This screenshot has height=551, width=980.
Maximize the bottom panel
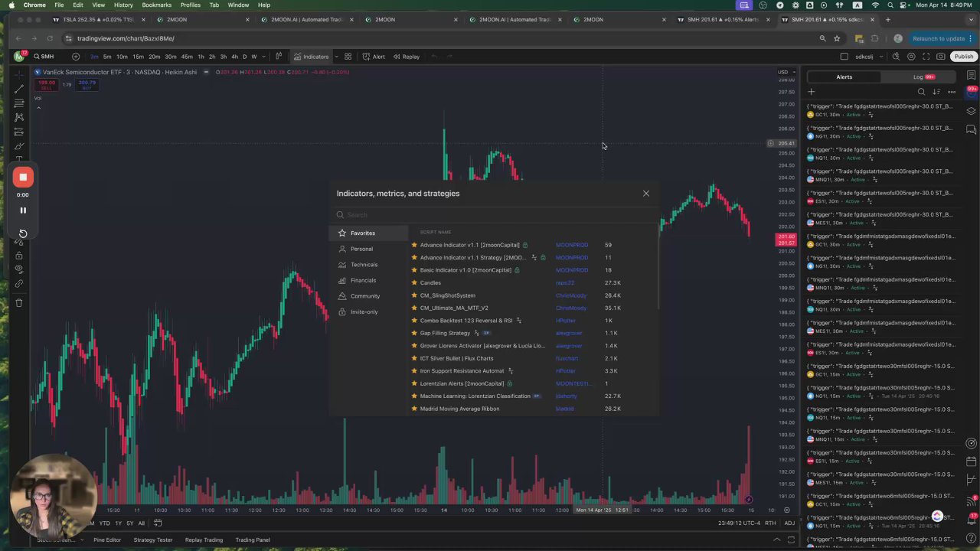tap(791, 540)
